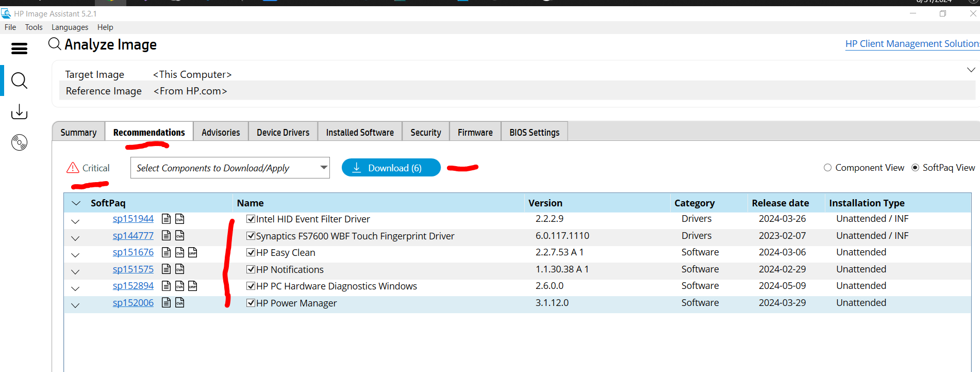The width and height of the screenshot is (980, 372).
Task: Switch to the BIOS Settings tab
Action: [x=535, y=132]
